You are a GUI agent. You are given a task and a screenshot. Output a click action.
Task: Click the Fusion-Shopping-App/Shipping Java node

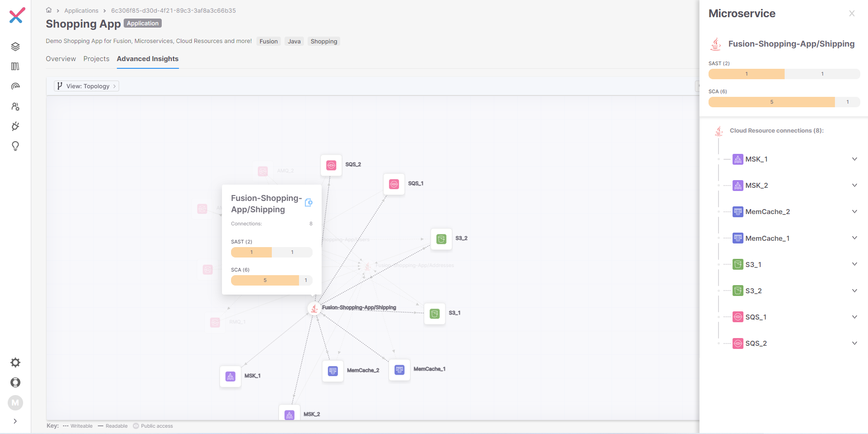pyautogui.click(x=314, y=308)
